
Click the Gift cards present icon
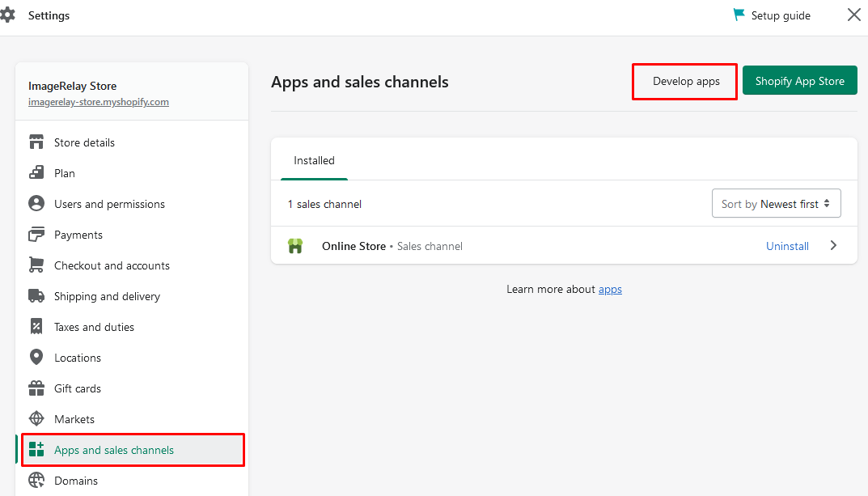coord(36,388)
